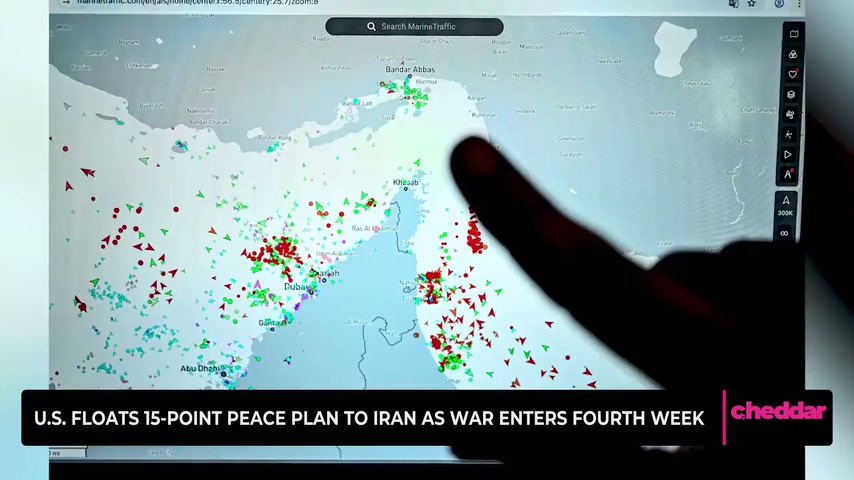Open the browser three-dot menu
This screenshot has width=854, height=480.
point(799,3)
